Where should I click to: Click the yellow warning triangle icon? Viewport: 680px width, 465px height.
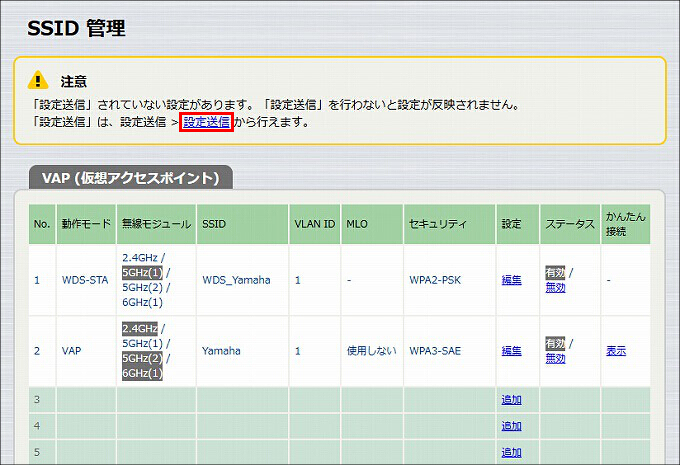tap(38, 80)
